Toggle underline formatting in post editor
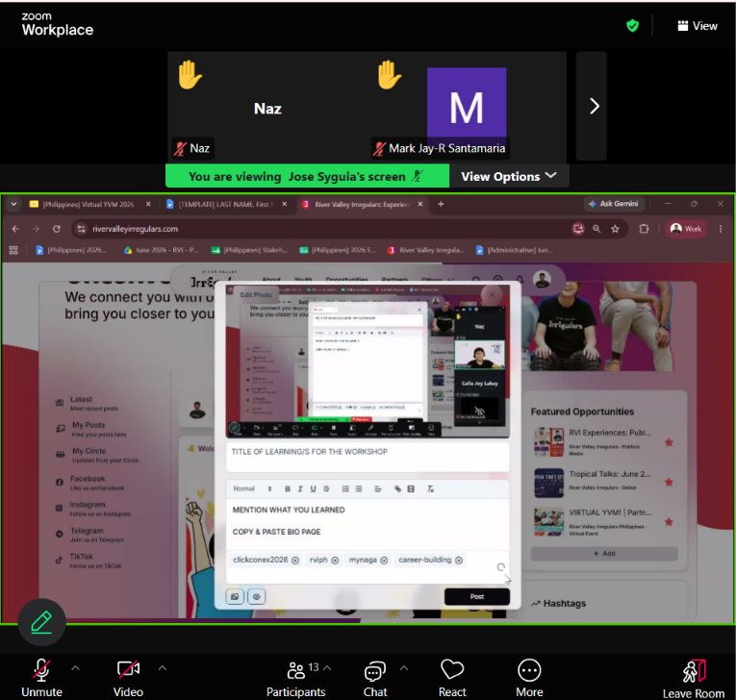736x700 pixels. tap(313, 488)
